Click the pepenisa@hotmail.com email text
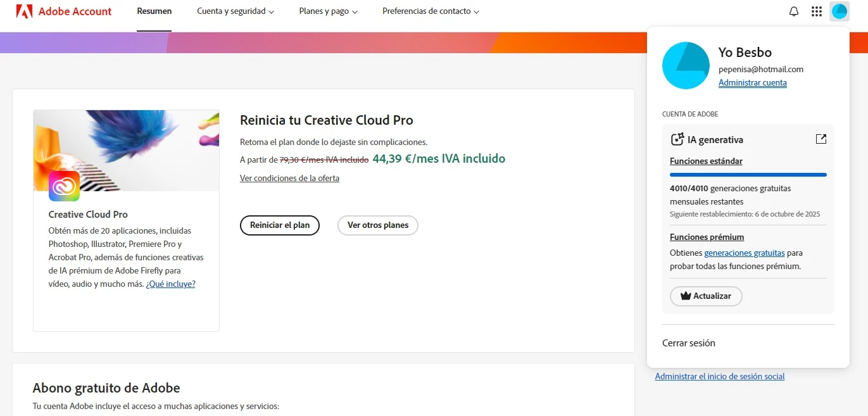868x416 pixels. click(x=761, y=69)
